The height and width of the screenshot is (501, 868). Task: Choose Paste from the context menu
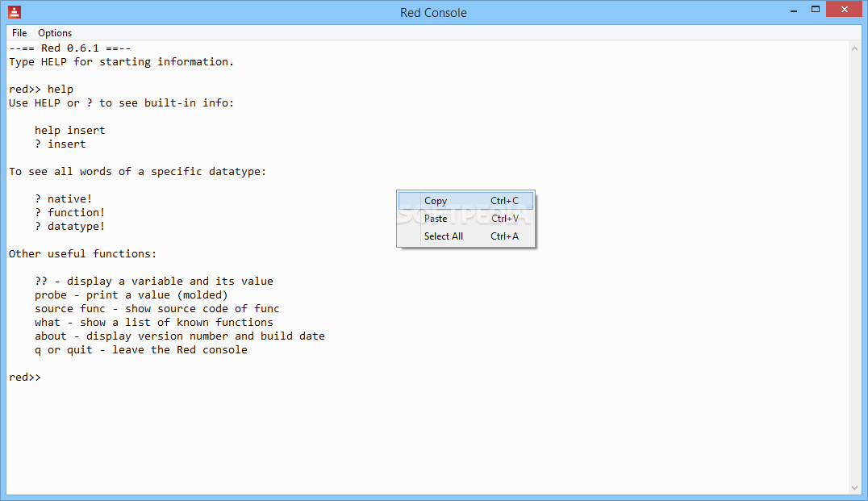(x=465, y=218)
